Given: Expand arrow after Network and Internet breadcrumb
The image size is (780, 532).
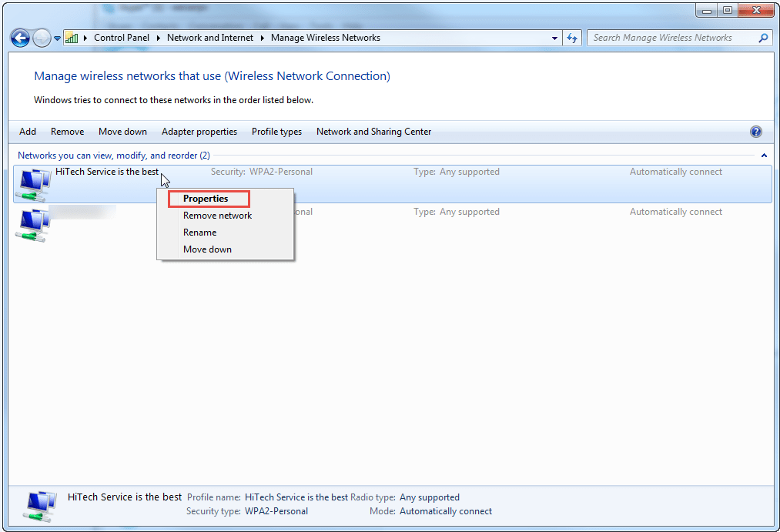Looking at the screenshot, I should point(262,38).
